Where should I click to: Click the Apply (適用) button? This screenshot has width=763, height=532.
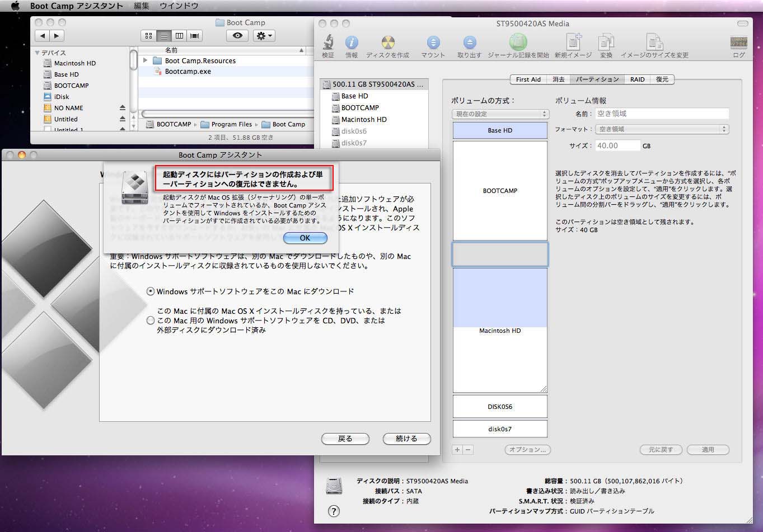[x=708, y=449]
